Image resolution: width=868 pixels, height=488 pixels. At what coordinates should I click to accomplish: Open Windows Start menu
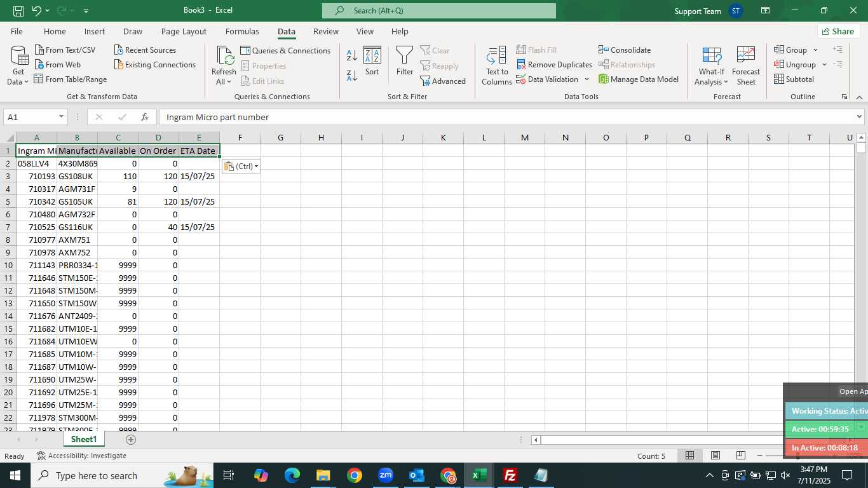pos(15,475)
